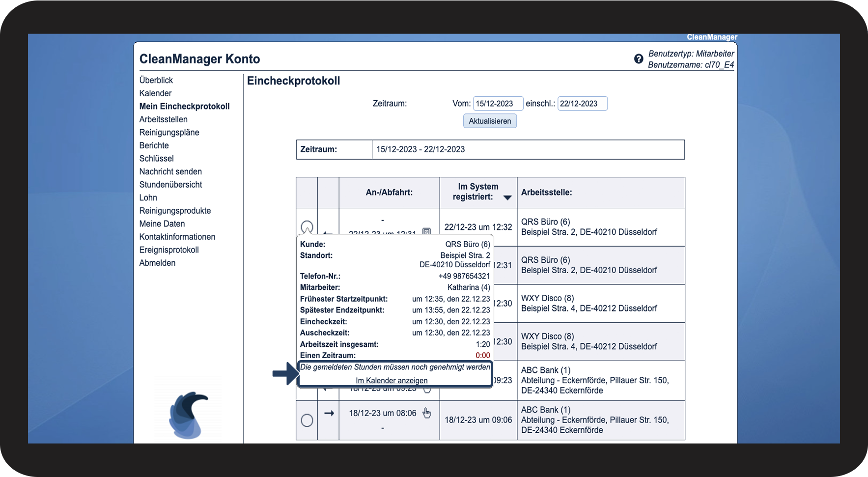The image size is (868, 477).
Task: Open the 'einschl.' end date field
Action: tap(582, 104)
